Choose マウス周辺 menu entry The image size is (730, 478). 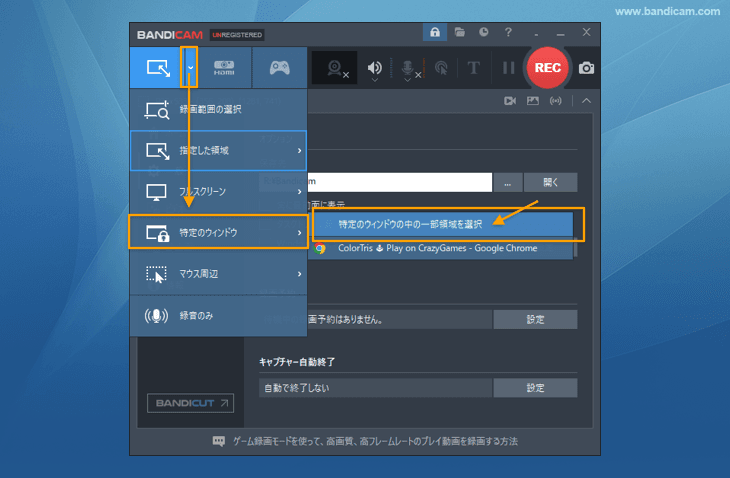coord(218,274)
